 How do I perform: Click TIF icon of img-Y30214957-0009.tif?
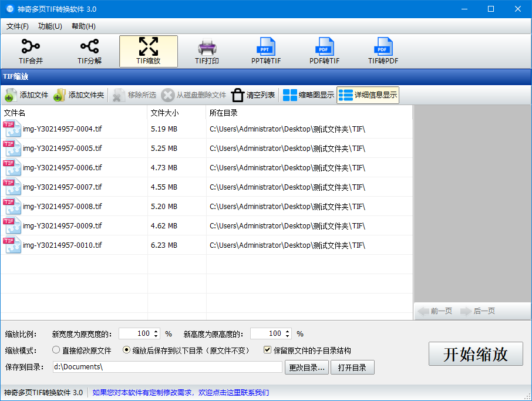point(12,225)
